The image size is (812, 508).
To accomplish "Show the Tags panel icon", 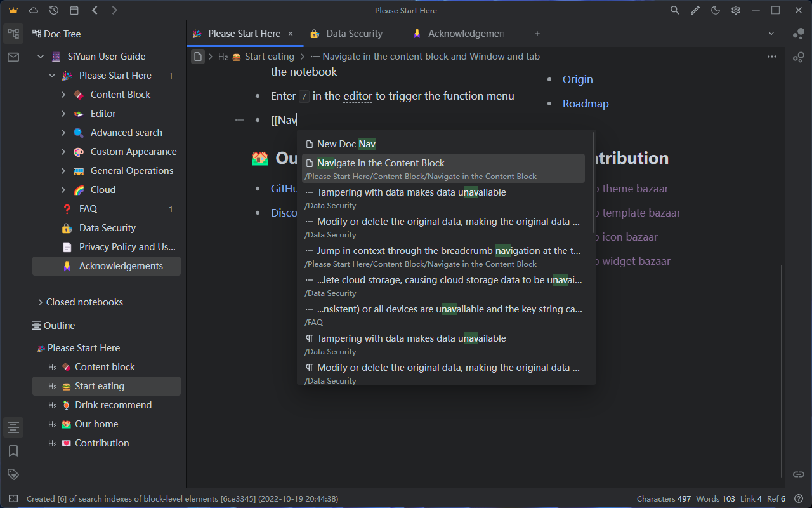I will point(13,474).
